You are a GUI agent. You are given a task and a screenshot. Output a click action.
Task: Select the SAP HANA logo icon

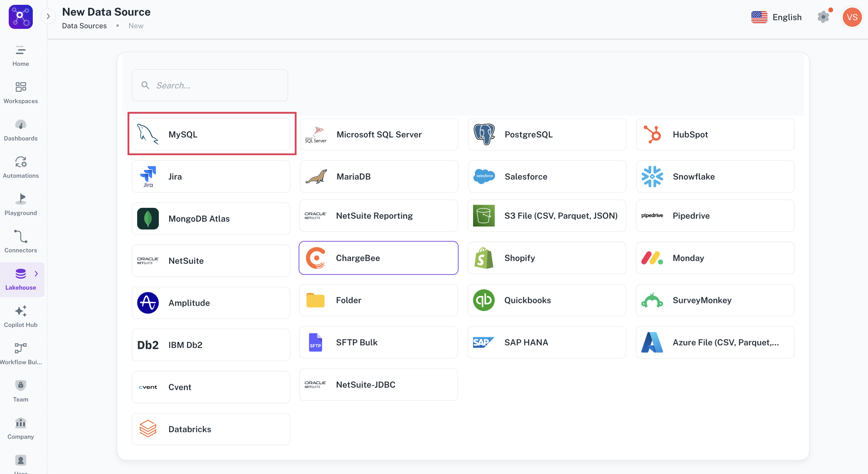484,342
